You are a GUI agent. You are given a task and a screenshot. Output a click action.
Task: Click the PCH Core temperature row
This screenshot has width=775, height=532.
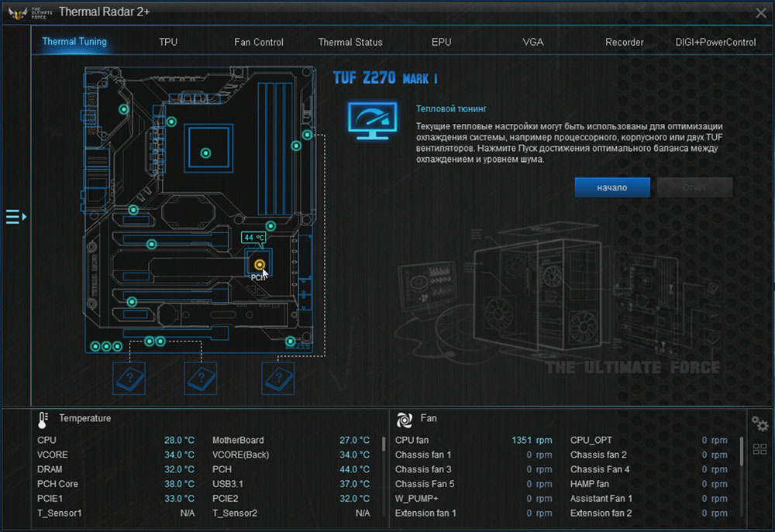[115, 484]
